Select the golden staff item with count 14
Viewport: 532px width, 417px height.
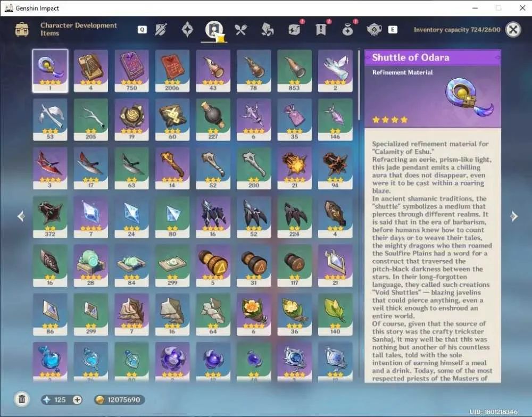pyautogui.click(x=172, y=168)
